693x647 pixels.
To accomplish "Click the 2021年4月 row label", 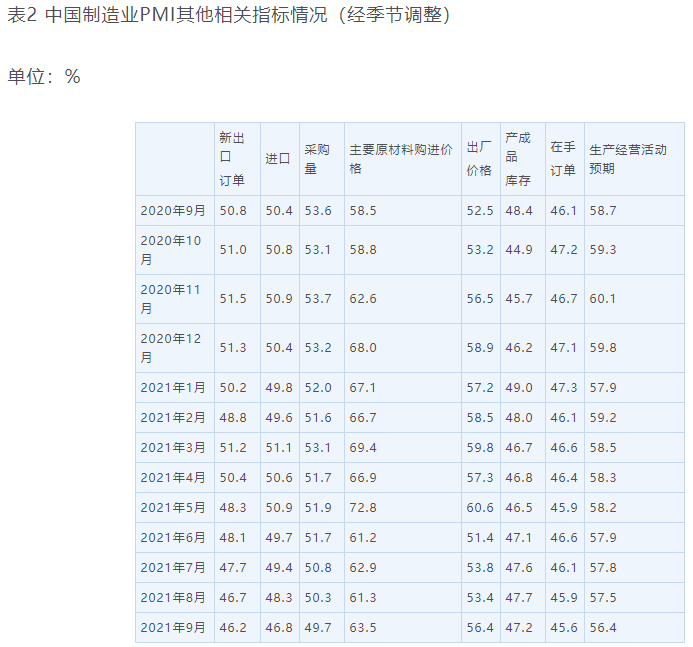I will point(173,478).
